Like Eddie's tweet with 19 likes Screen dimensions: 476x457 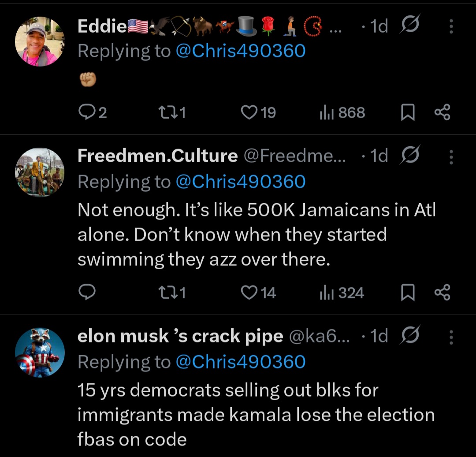click(249, 113)
